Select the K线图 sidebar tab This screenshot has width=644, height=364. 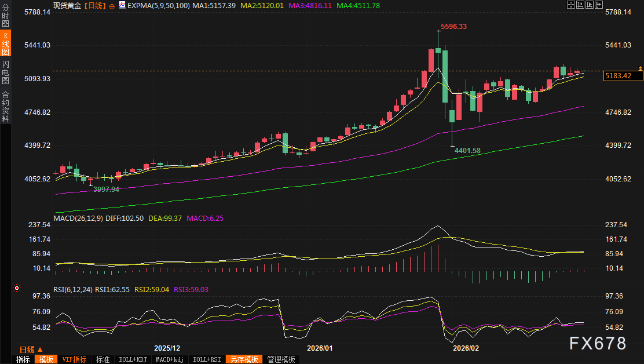click(x=5, y=43)
